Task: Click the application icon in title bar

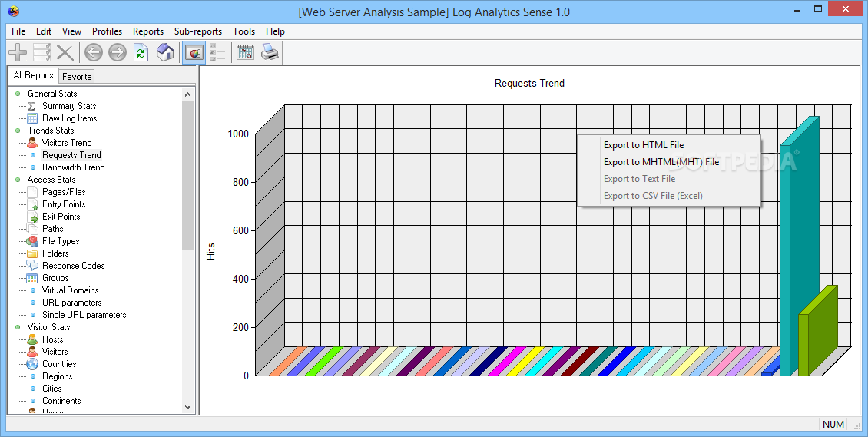Action: click(13, 11)
